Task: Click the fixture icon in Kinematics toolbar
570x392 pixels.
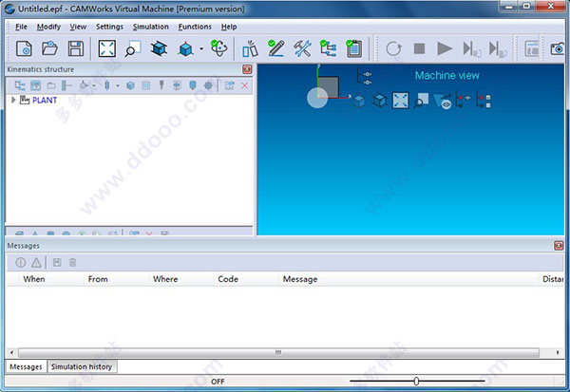Action: pyautogui.click(x=177, y=85)
